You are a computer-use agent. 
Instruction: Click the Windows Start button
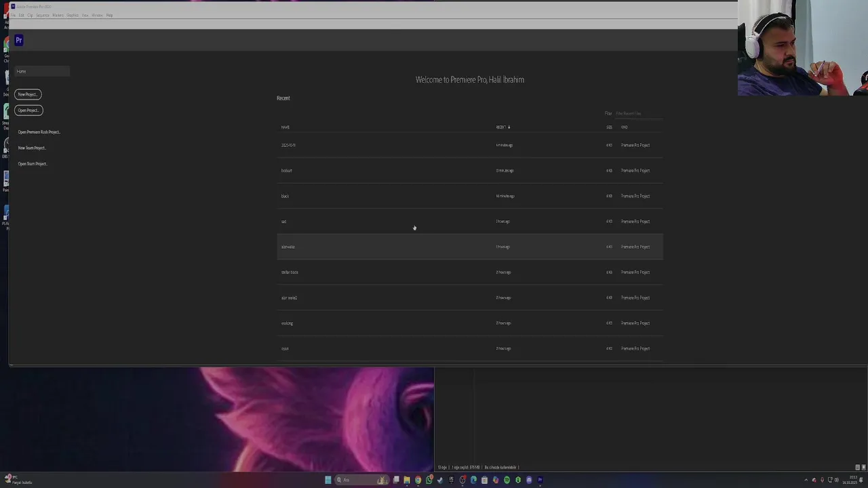[328, 480]
